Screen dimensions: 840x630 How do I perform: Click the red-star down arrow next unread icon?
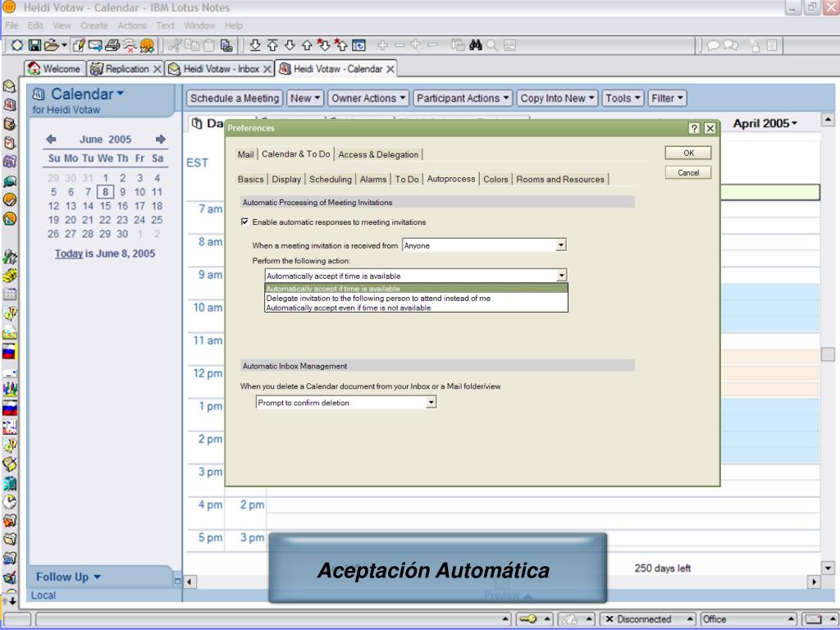[x=323, y=45]
